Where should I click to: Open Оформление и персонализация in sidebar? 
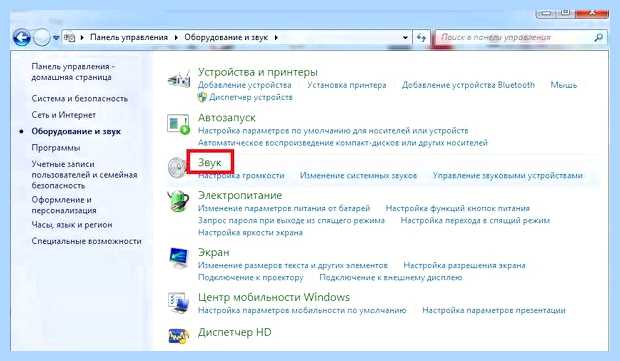pyautogui.click(x=64, y=205)
